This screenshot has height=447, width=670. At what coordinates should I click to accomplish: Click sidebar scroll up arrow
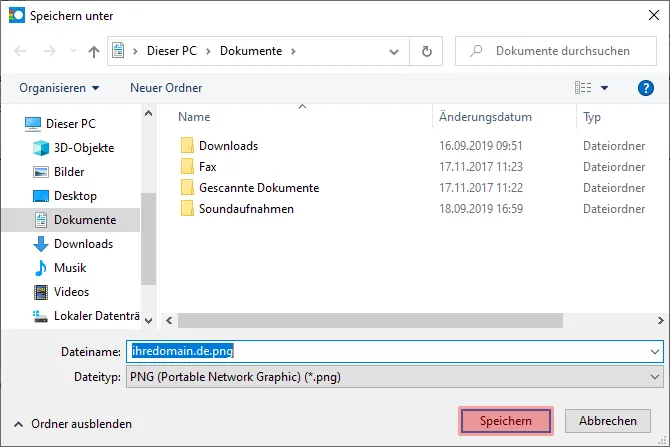coord(149,114)
